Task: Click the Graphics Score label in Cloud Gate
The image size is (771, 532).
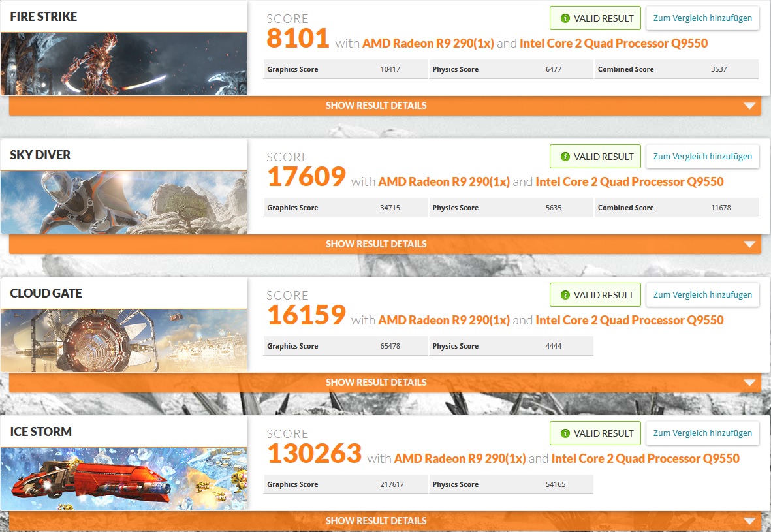Action: click(292, 346)
